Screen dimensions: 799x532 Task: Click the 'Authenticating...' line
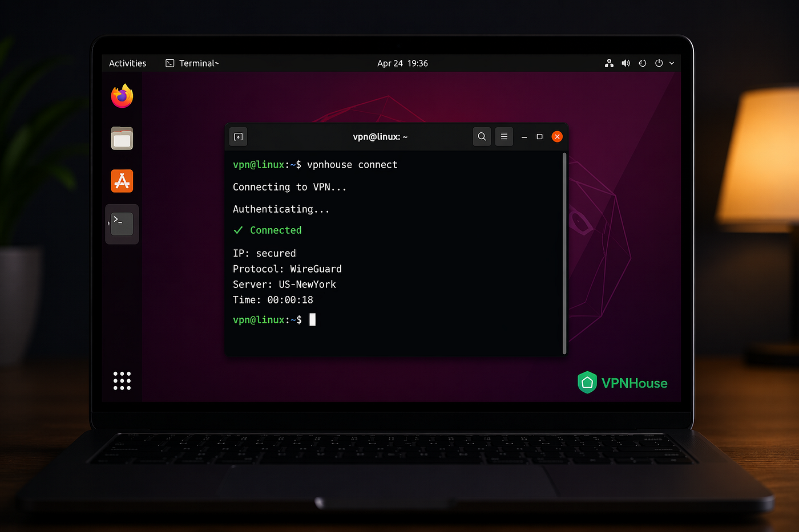click(281, 209)
